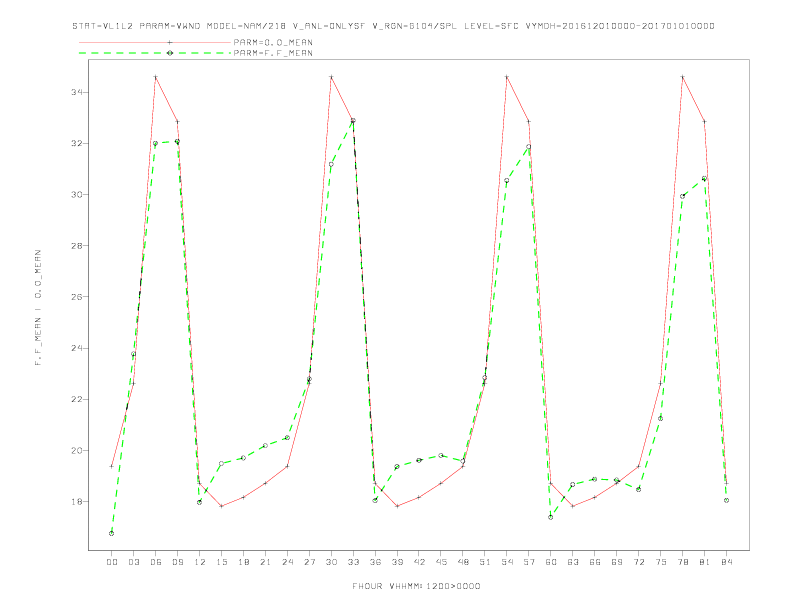
Task: Click x-axis tick label 27
Action: click(309, 562)
